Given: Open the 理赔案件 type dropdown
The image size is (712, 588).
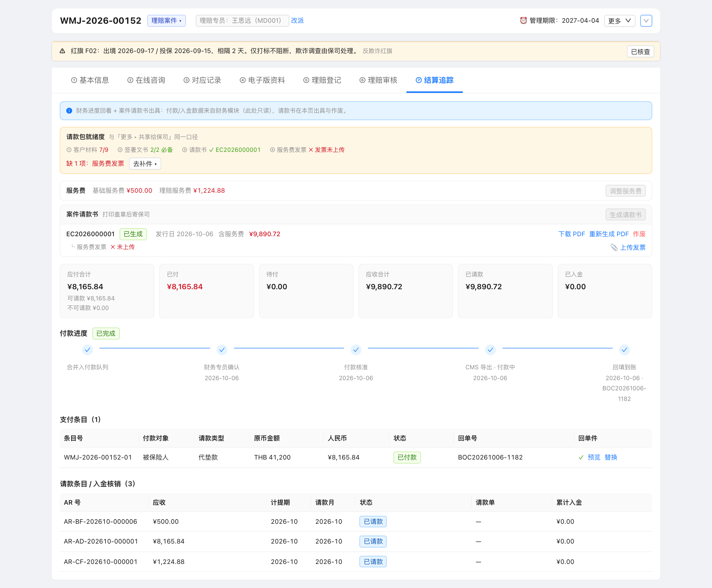Looking at the screenshot, I should 166,21.
